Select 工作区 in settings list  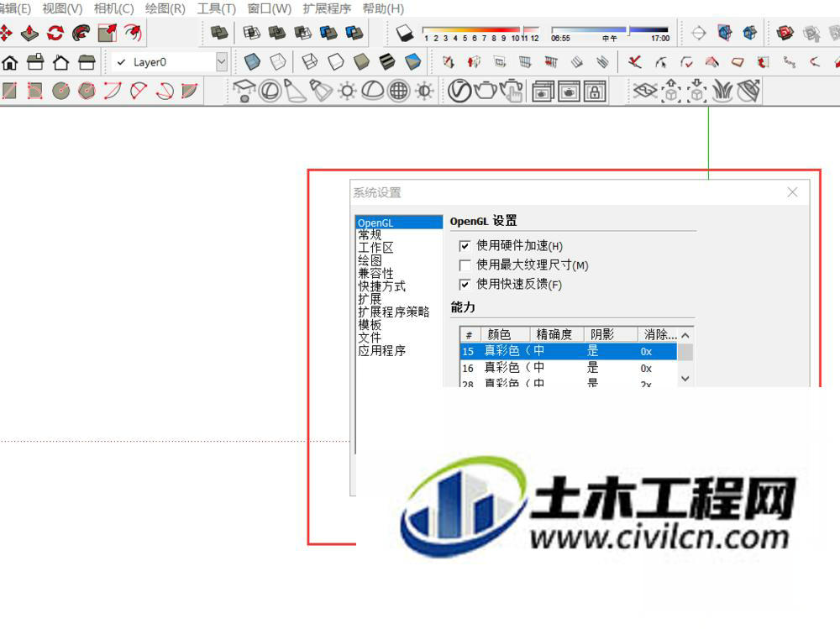tap(375, 248)
